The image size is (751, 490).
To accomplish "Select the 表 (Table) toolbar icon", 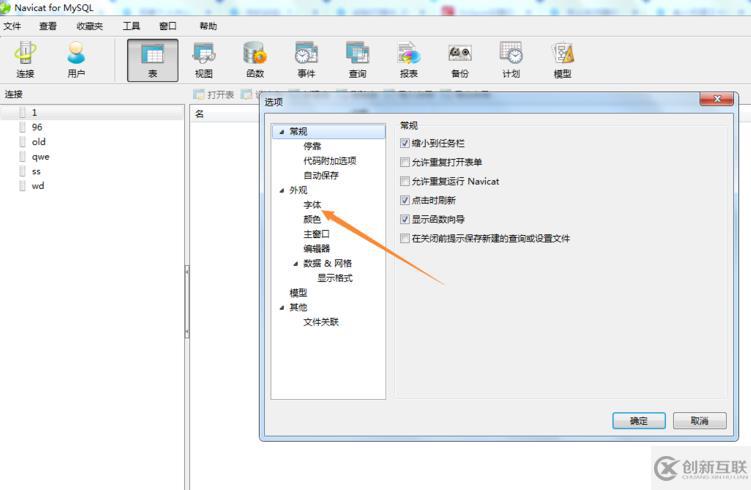I will pyautogui.click(x=152, y=60).
